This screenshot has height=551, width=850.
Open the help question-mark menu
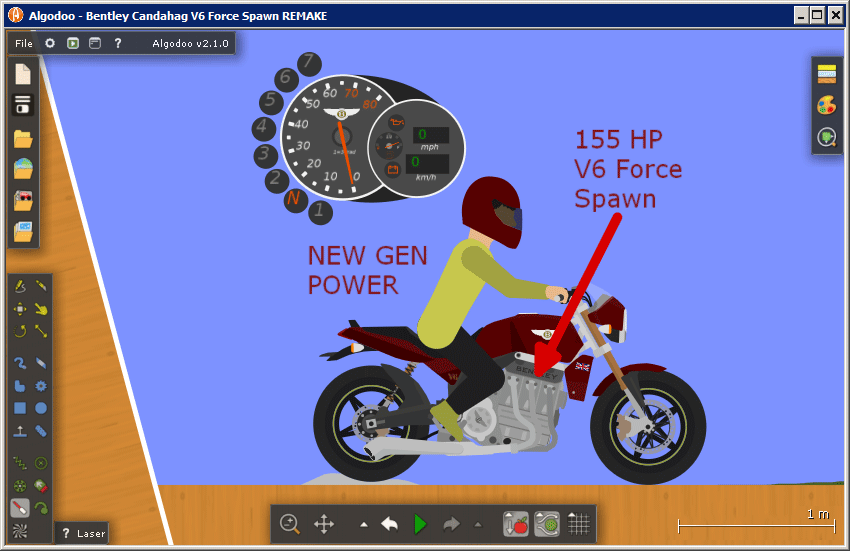118,43
